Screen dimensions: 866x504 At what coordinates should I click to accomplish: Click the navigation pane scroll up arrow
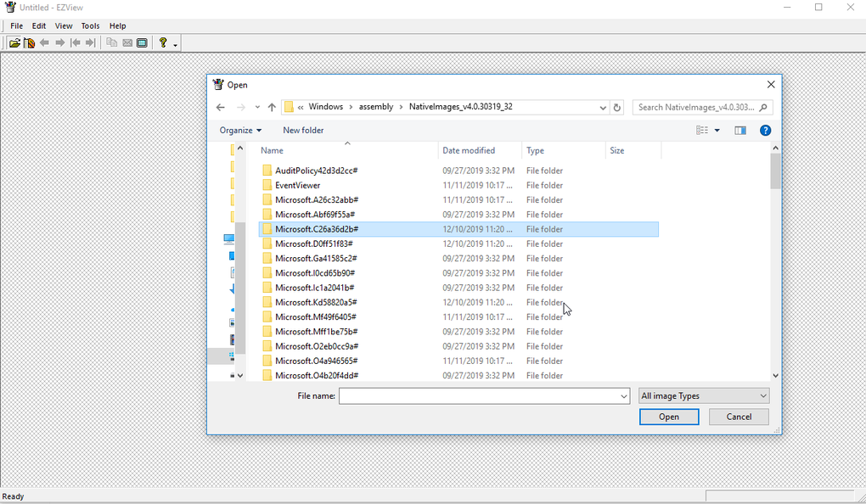pos(240,148)
